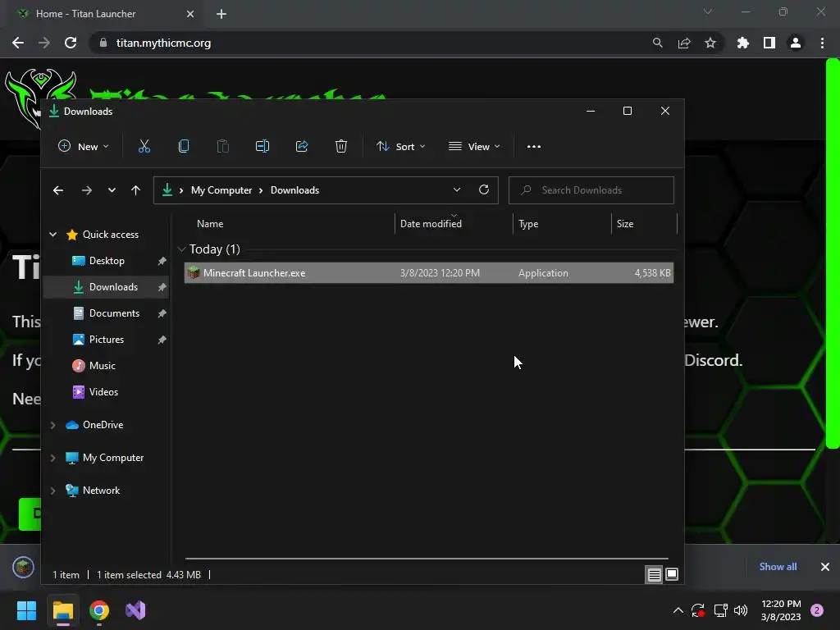
Task: Click My Computer in address breadcrumb
Action: coord(221,190)
